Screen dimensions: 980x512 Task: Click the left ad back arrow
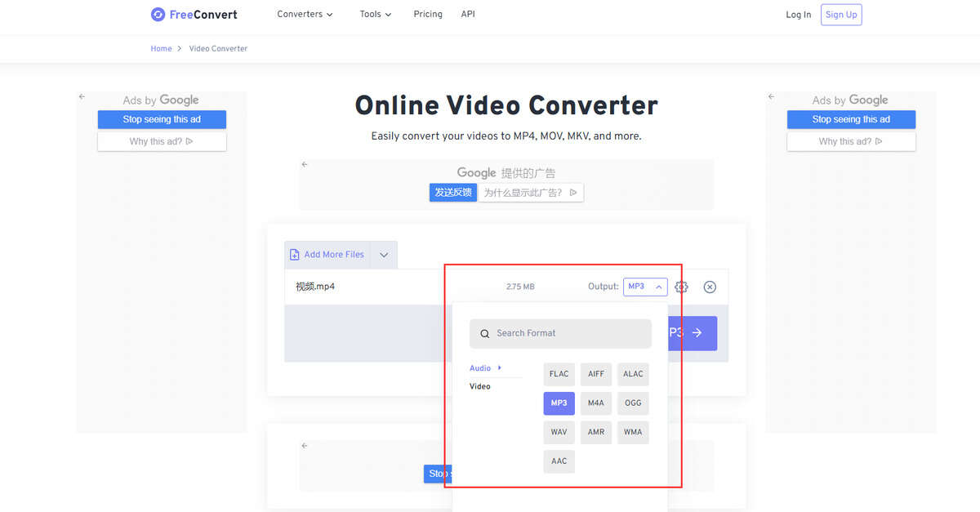(82, 96)
